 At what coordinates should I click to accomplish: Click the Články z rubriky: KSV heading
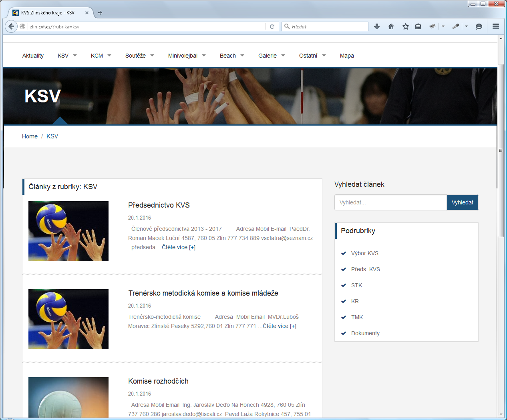(x=63, y=187)
